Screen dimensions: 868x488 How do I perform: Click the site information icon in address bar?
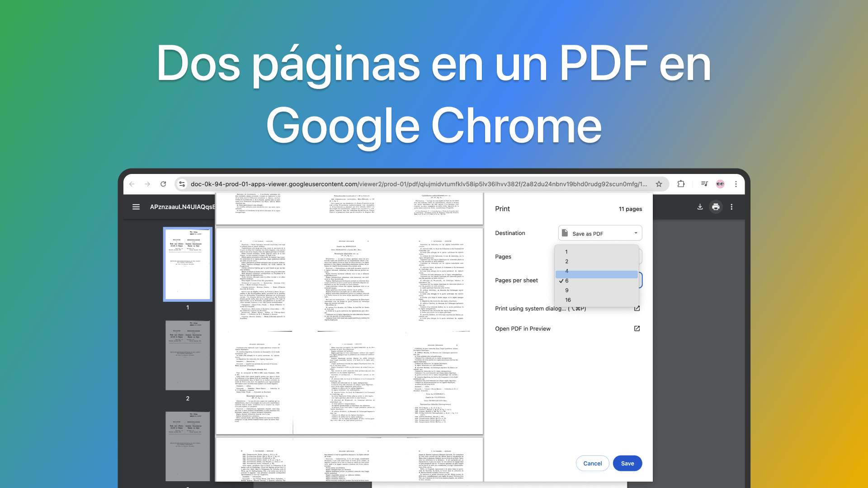pos(182,184)
